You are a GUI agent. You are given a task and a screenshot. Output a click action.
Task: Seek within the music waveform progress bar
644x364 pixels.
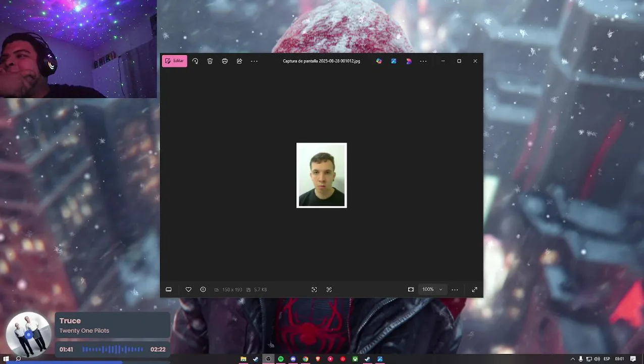[113, 349]
